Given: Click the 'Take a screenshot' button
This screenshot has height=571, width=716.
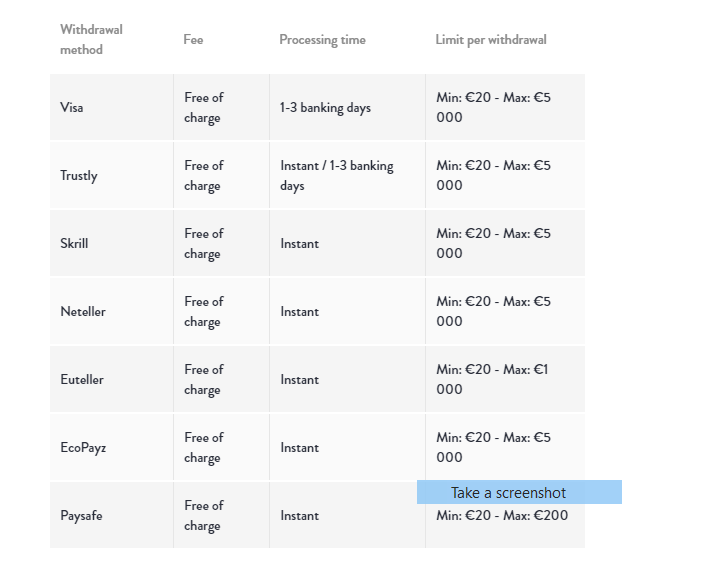Looking at the screenshot, I should pos(519,492).
